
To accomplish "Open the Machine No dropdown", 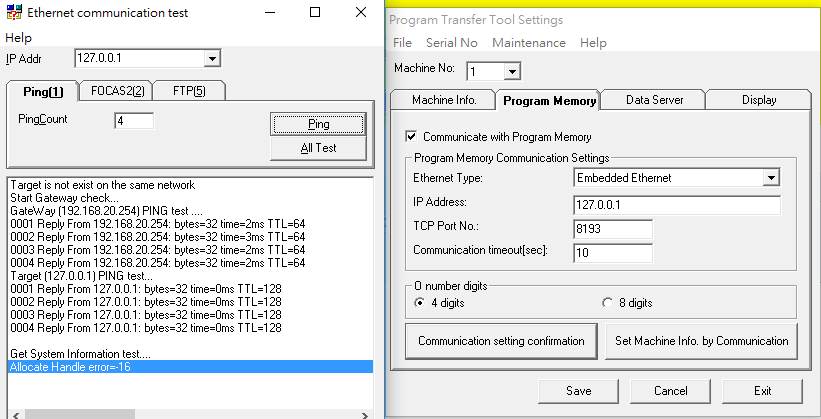I will 512,71.
